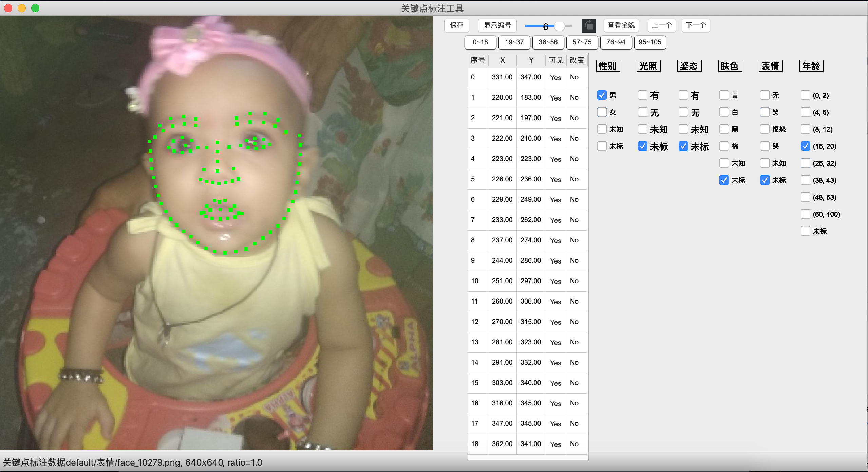Screen dimensions: 868x472
Task: Switch to keypoint range 19~37
Action: point(514,42)
